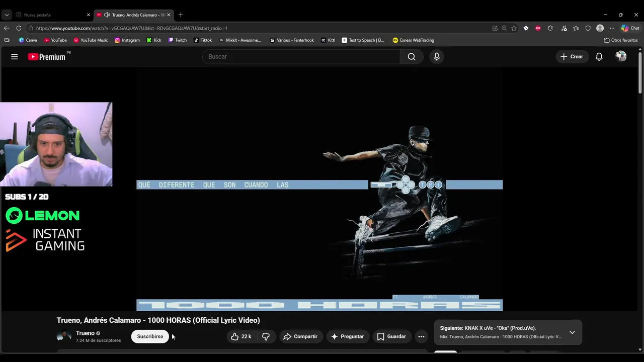Open browser extensions puzzle icon
The image size is (644, 362).
550,28
